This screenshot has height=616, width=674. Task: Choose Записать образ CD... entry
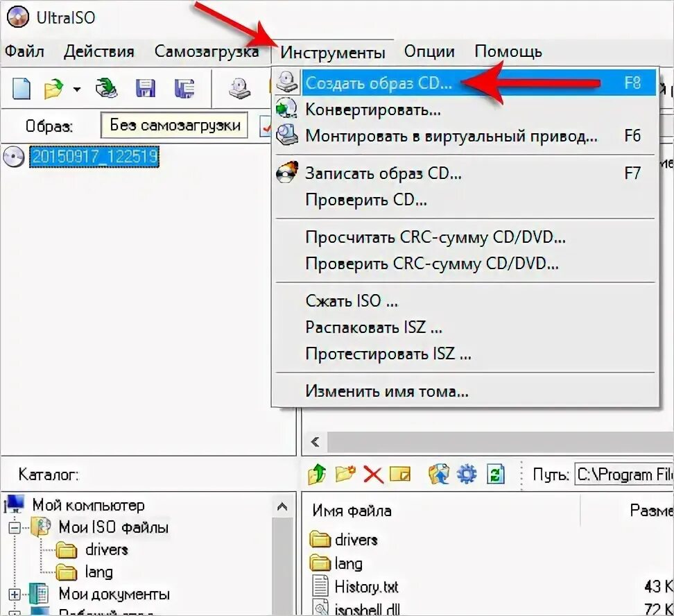(x=465, y=173)
